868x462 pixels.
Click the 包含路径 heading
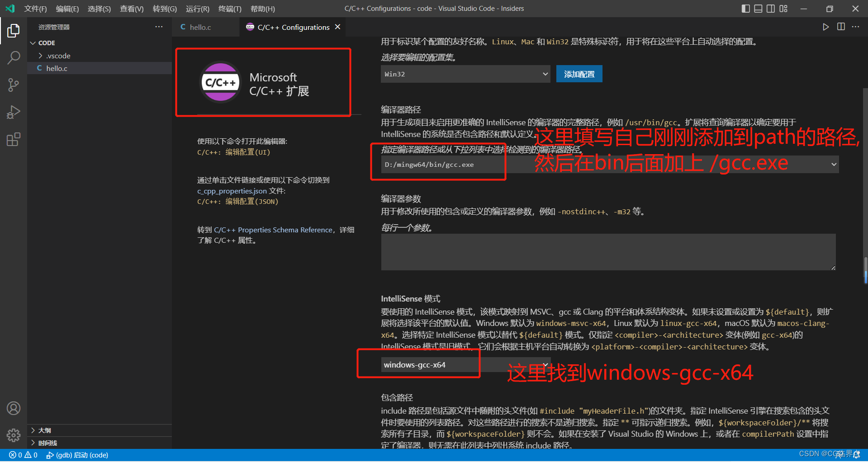point(397,397)
